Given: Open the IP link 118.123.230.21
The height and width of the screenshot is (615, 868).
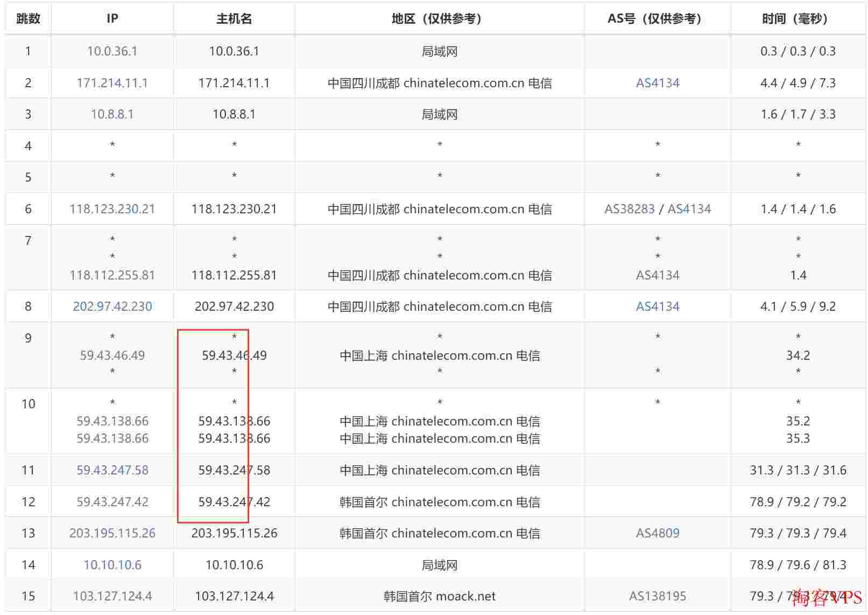Looking at the screenshot, I should point(112,209).
